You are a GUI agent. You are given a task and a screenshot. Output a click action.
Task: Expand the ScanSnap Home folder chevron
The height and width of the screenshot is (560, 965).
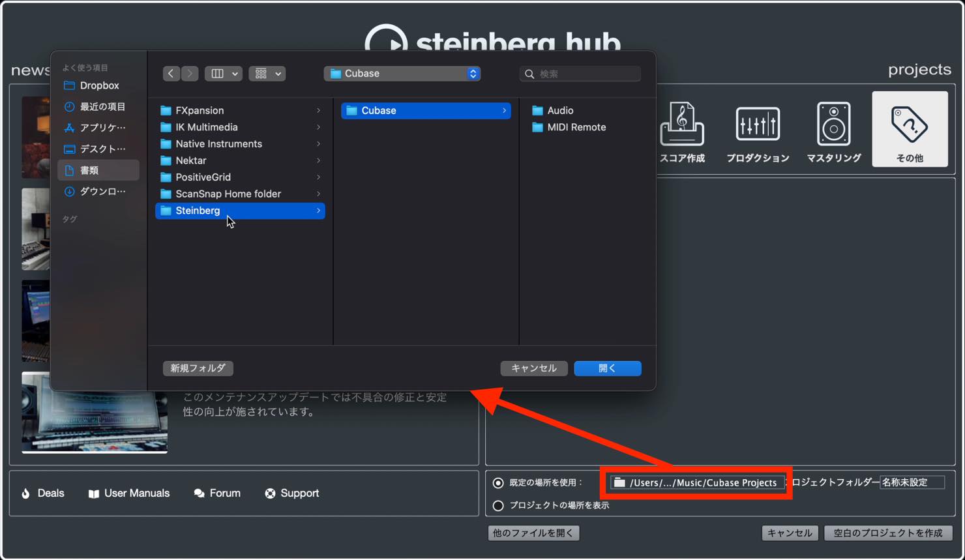(x=318, y=194)
